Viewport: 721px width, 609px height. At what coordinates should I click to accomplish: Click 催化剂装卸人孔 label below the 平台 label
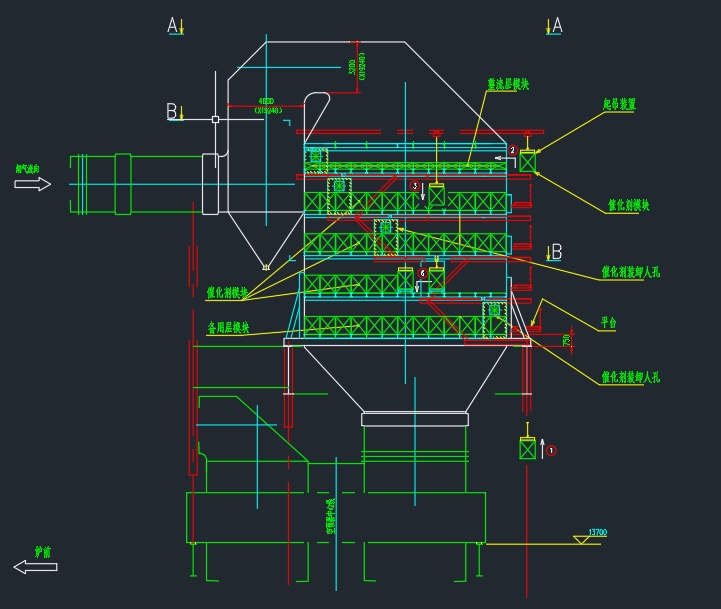[x=631, y=377]
